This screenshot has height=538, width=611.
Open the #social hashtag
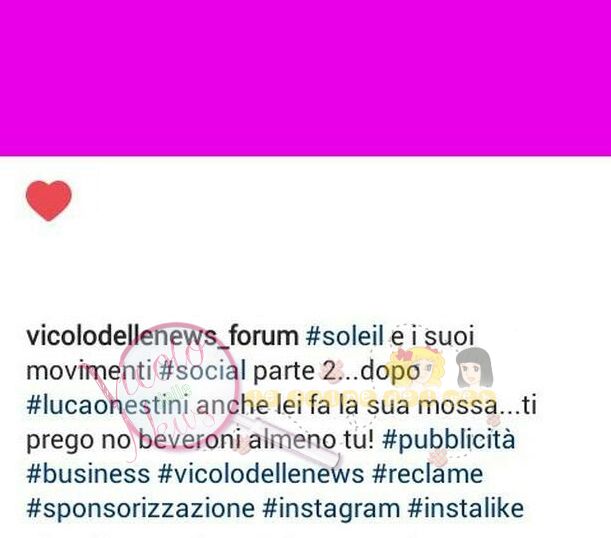pos(203,370)
